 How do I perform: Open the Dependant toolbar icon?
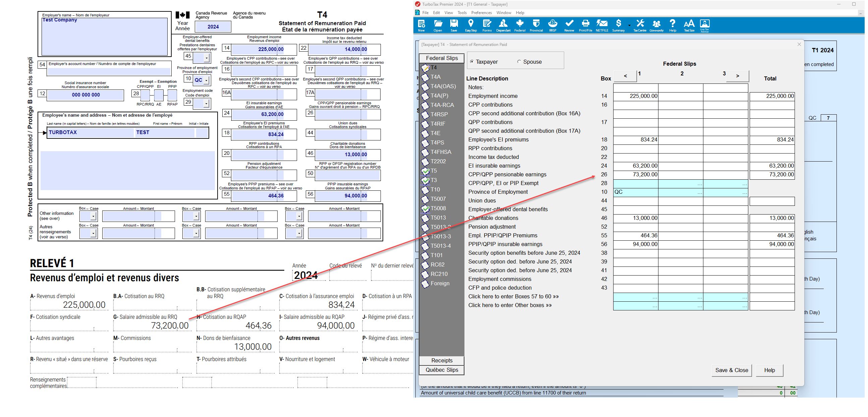[x=503, y=25]
